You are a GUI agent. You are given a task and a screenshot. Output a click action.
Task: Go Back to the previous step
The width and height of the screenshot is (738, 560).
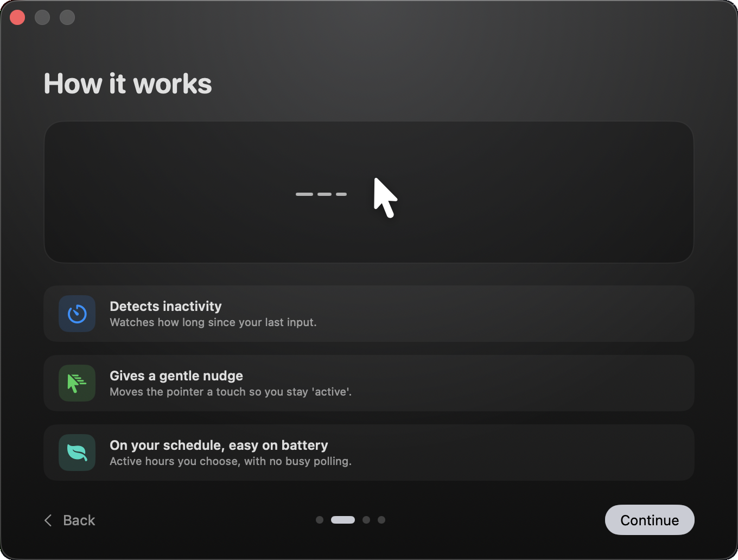[x=69, y=520]
